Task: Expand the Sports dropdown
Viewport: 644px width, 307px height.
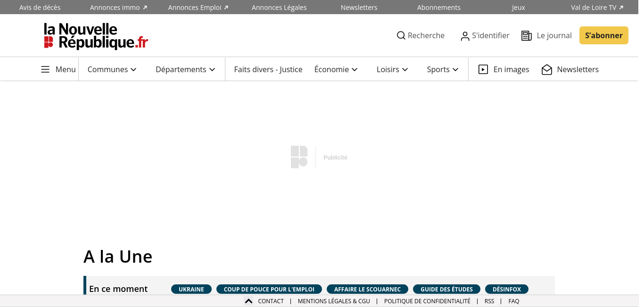Action: pyautogui.click(x=443, y=69)
